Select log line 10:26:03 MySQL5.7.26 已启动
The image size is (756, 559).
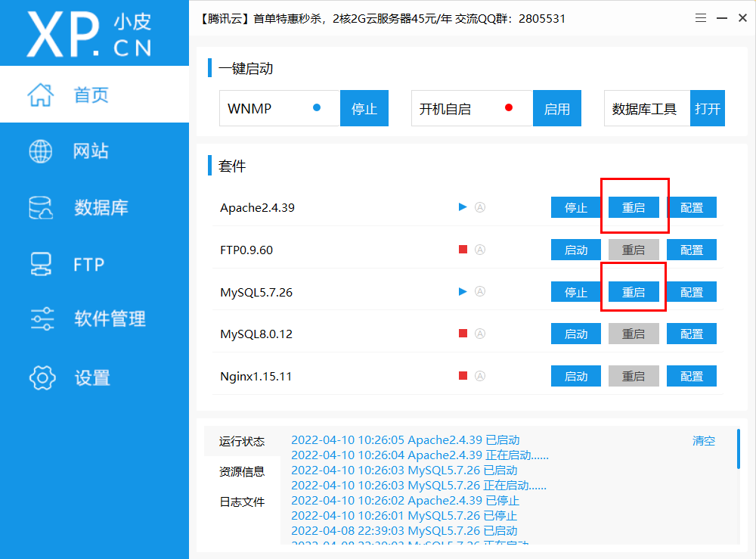click(x=404, y=470)
